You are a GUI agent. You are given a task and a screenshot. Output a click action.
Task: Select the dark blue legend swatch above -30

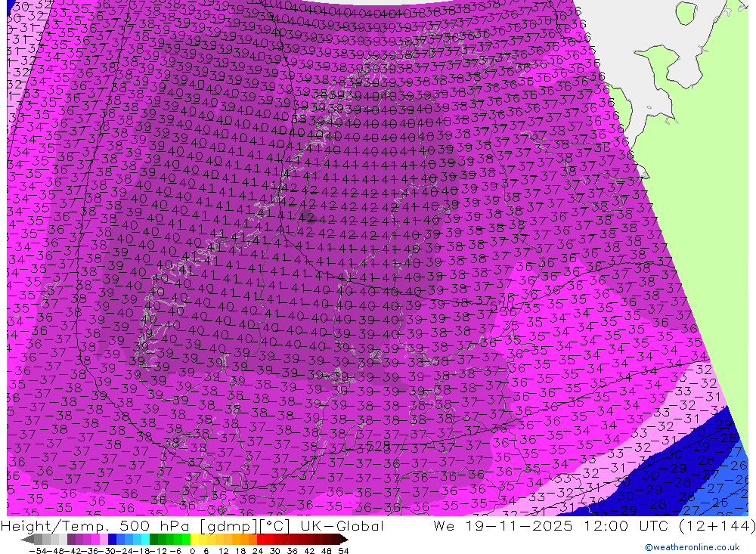(x=112, y=539)
